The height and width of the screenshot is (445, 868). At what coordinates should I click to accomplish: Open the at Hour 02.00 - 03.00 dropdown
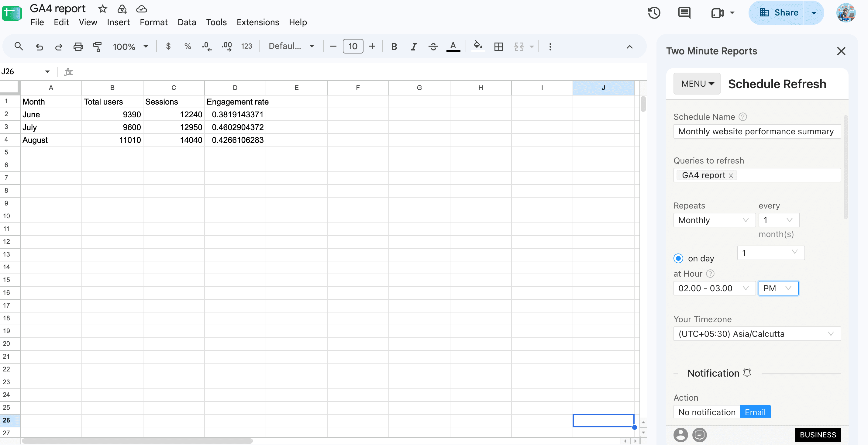click(714, 288)
